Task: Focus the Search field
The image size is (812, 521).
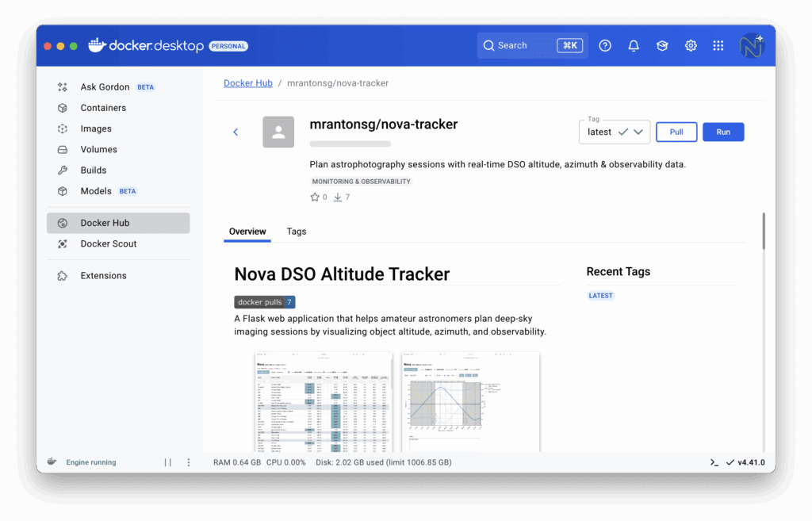Action: click(x=532, y=45)
